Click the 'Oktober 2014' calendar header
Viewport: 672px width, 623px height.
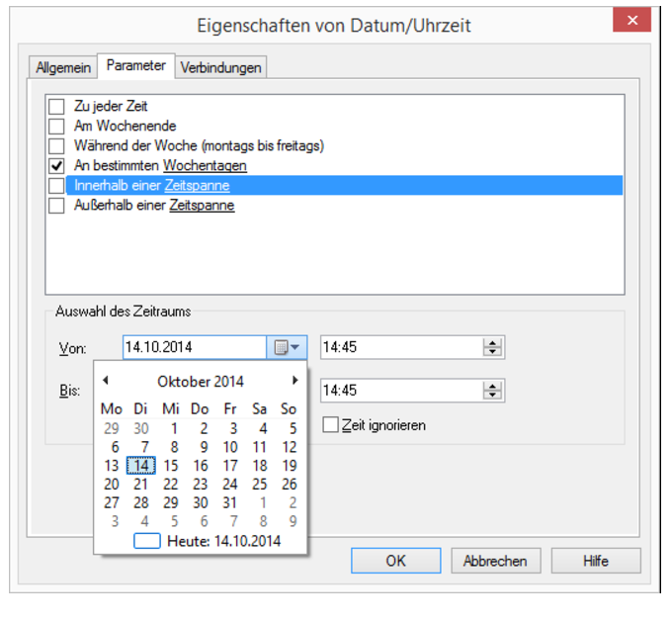pyautogui.click(x=201, y=381)
